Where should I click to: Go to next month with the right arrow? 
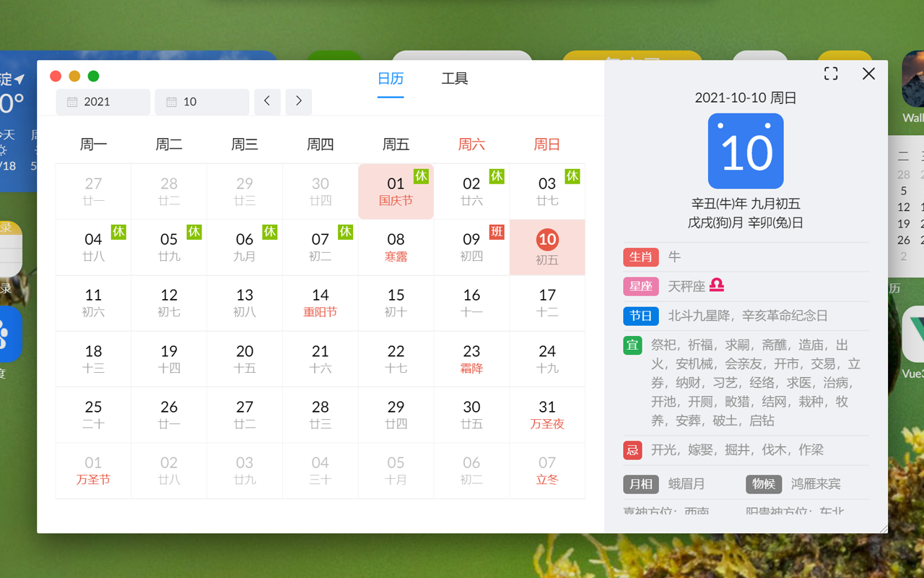point(298,102)
